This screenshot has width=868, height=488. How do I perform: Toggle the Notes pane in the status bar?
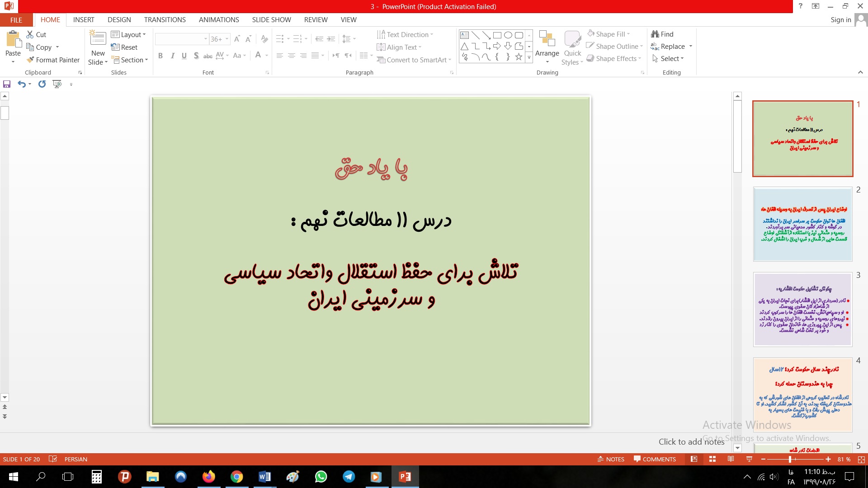pos(611,459)
